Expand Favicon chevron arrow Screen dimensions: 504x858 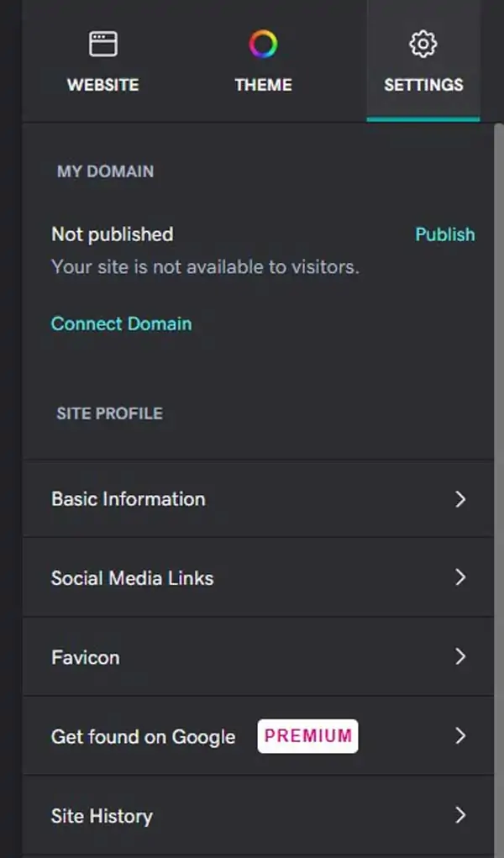(x=460, y=656)
